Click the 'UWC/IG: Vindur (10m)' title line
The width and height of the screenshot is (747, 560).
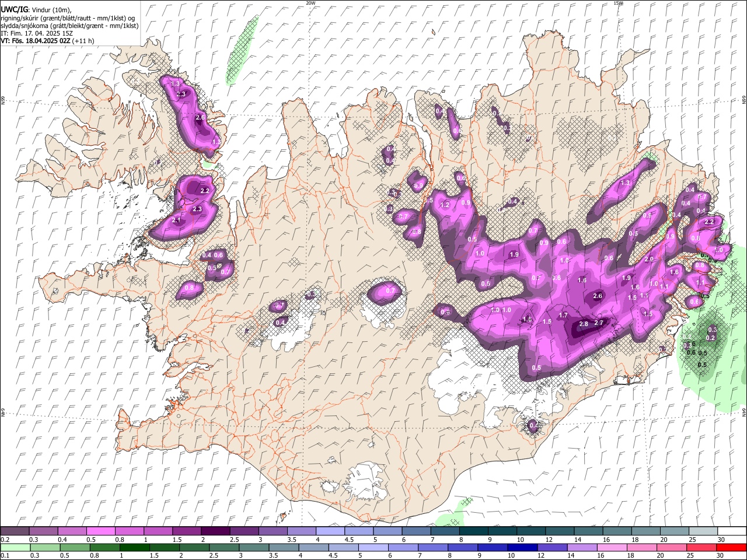click(36, 10)
